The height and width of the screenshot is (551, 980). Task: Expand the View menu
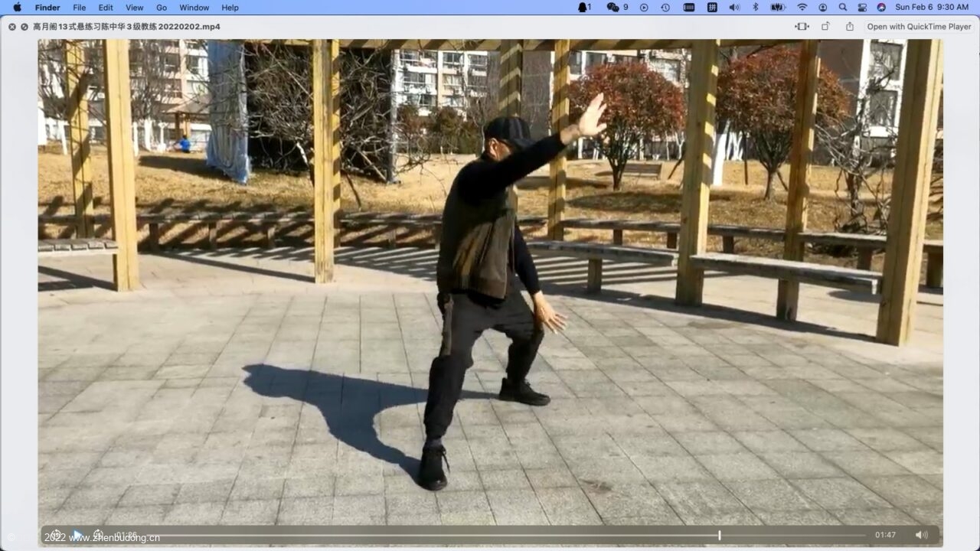click(x=134, y=8)
